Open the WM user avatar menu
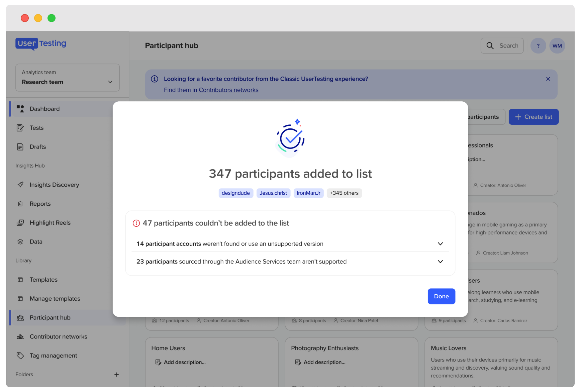The image size is (580, 392). click(x=557, y=46)
